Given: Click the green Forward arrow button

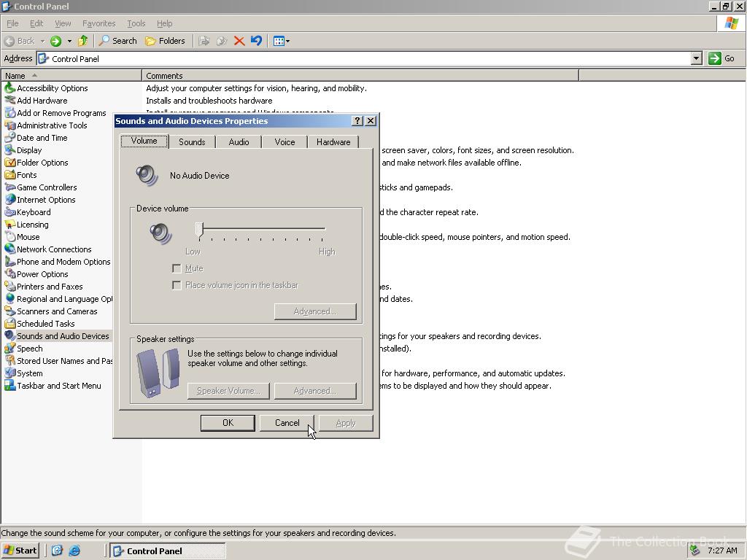Looking at the screenshot, I should (x=55, y=41).
